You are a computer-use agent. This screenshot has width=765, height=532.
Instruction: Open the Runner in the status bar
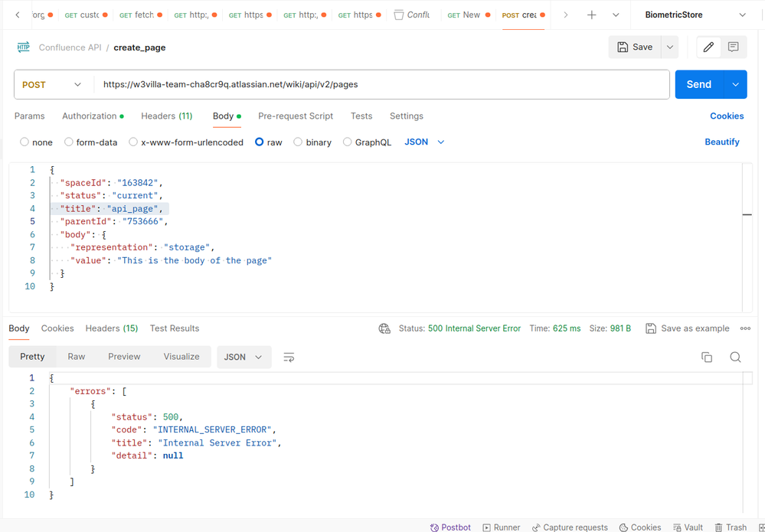501,527
